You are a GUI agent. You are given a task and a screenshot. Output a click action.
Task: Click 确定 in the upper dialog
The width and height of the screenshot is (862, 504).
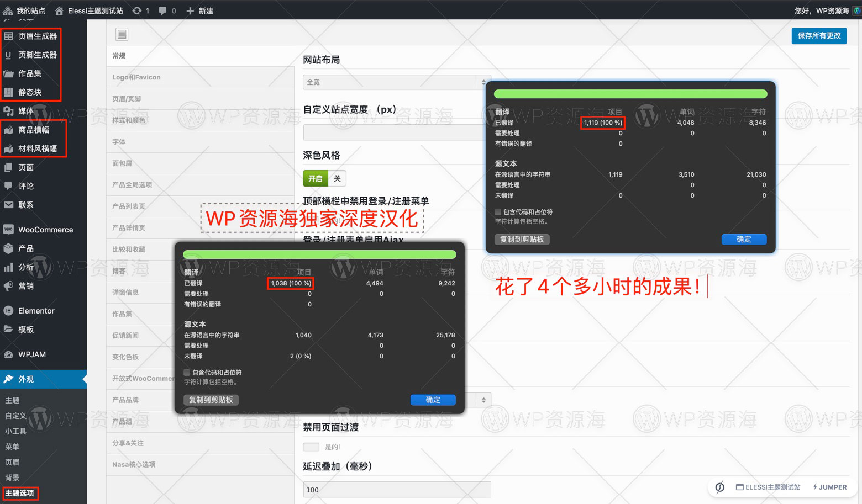coord(744,239)
